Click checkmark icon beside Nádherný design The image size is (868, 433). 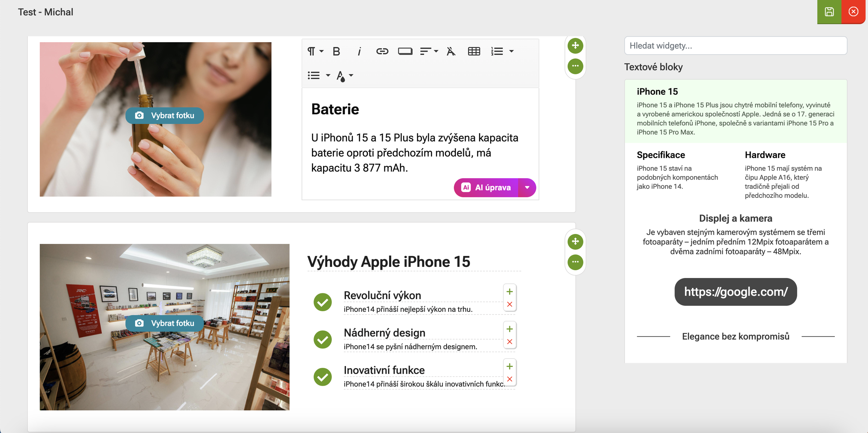[x=322, y=339]
